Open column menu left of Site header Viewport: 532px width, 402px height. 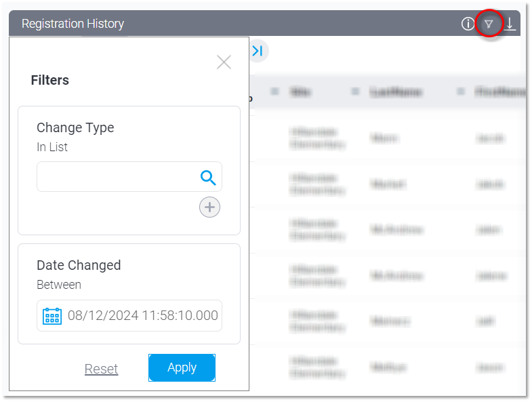(274, 92)
